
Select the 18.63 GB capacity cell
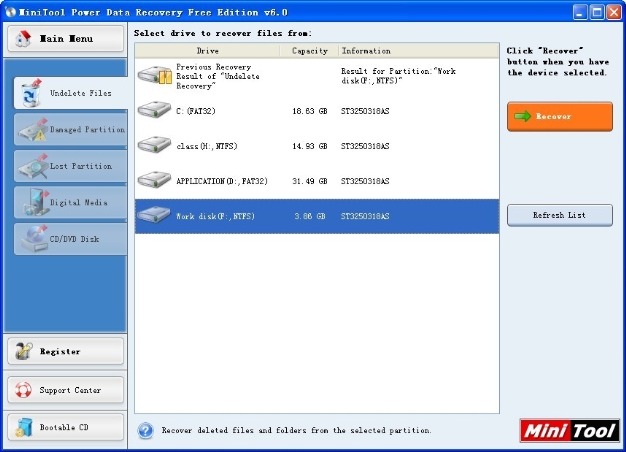pyautogui.click(x=310, y=111)
